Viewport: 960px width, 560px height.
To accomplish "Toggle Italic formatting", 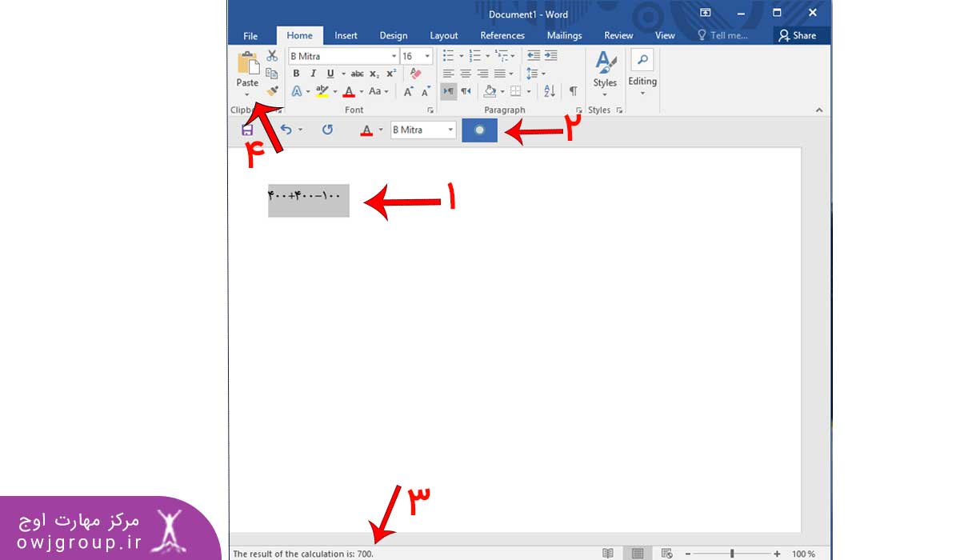I will point(313,74).
